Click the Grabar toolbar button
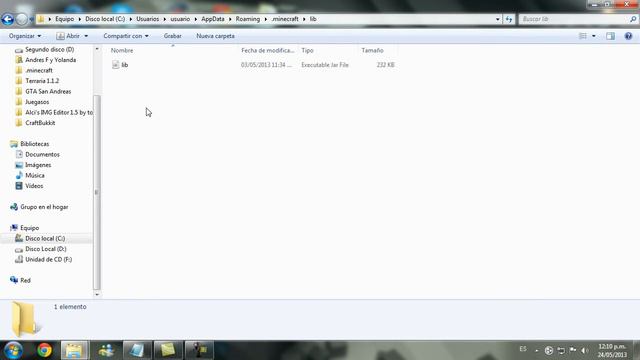This screenshot has height=360, width=640. [173, 36]
